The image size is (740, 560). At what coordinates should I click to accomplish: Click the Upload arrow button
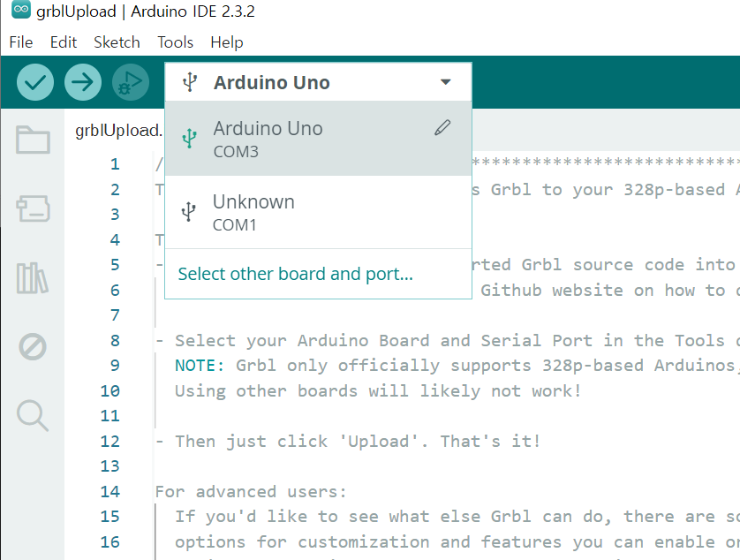pyautogui.click(x=83, y=82)
